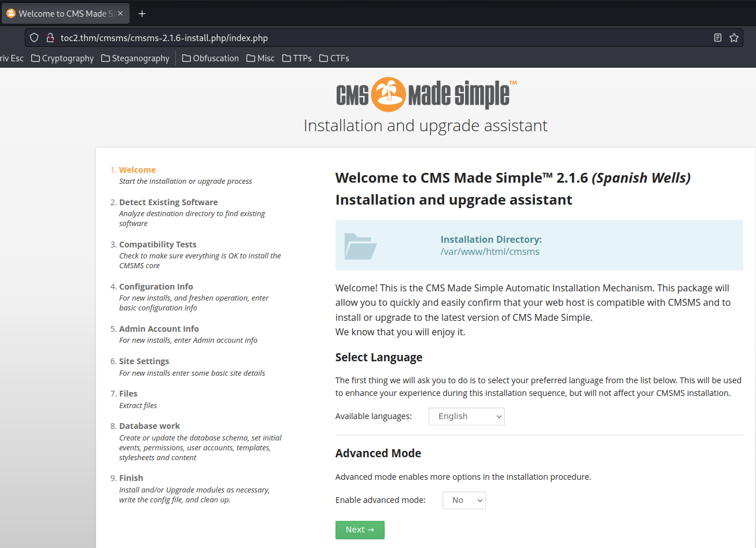The width and height of the screenshot is (756, 548).
Task: Click the Installation Directory label
Action: (x=491, y=239)
